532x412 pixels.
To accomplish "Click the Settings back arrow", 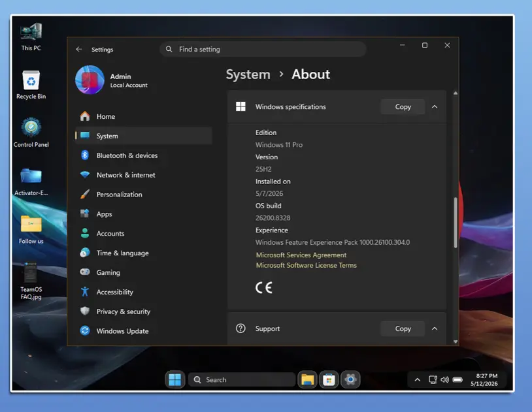I will (x=79, y=49).
